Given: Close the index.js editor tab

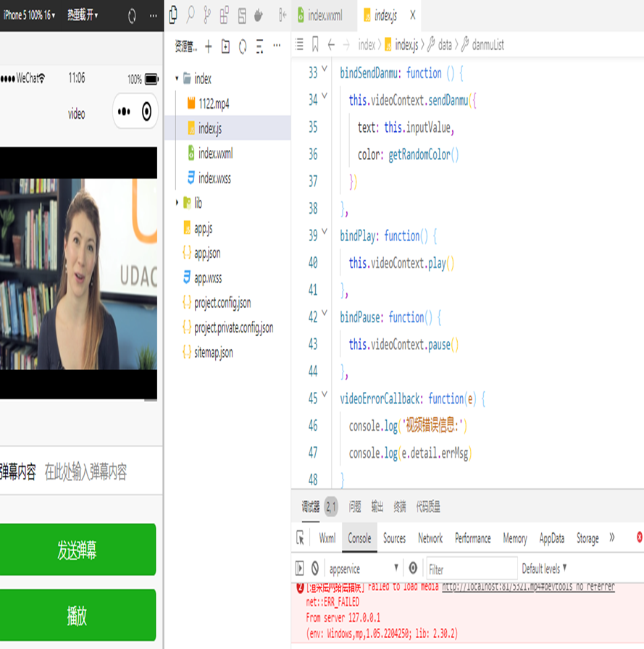Looking at the screenshot, I should pos(413,15).
